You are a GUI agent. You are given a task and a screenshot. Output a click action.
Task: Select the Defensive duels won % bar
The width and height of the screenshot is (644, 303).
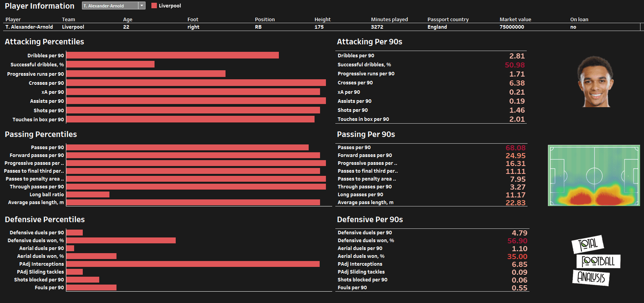pos(121,241)
